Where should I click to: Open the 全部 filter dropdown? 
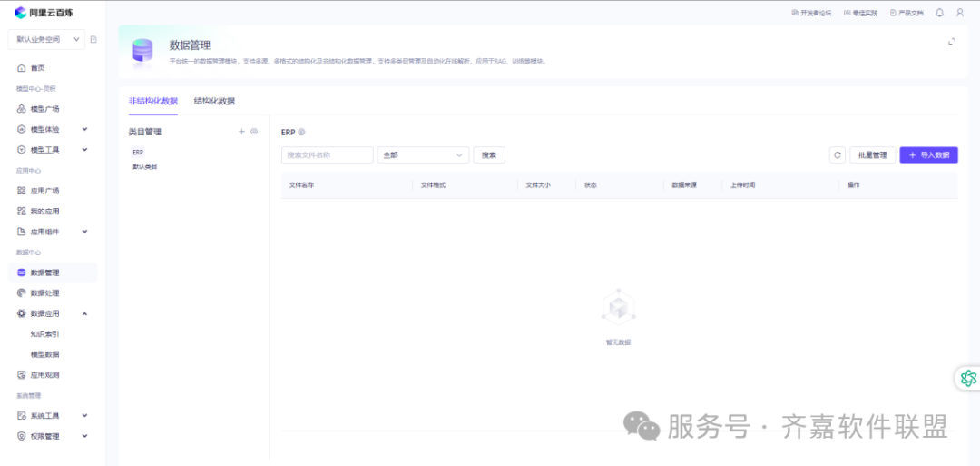[x=423, y=155]
